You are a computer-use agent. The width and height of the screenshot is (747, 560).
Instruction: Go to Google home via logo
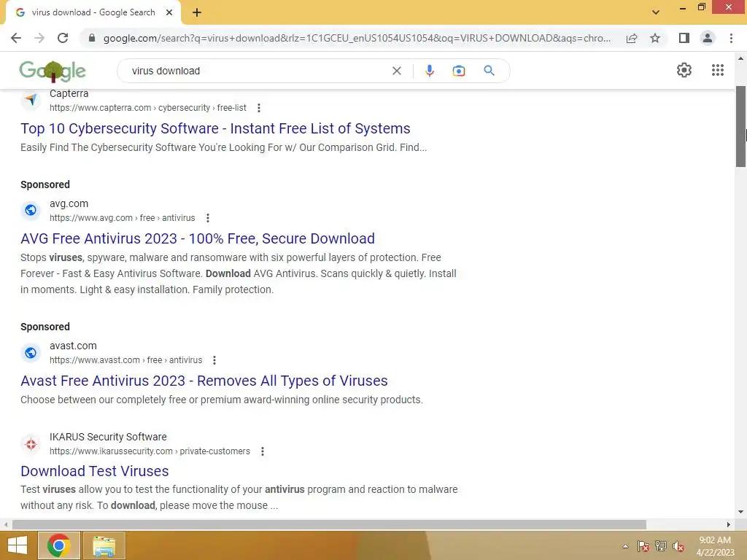(x=53, y=71)
